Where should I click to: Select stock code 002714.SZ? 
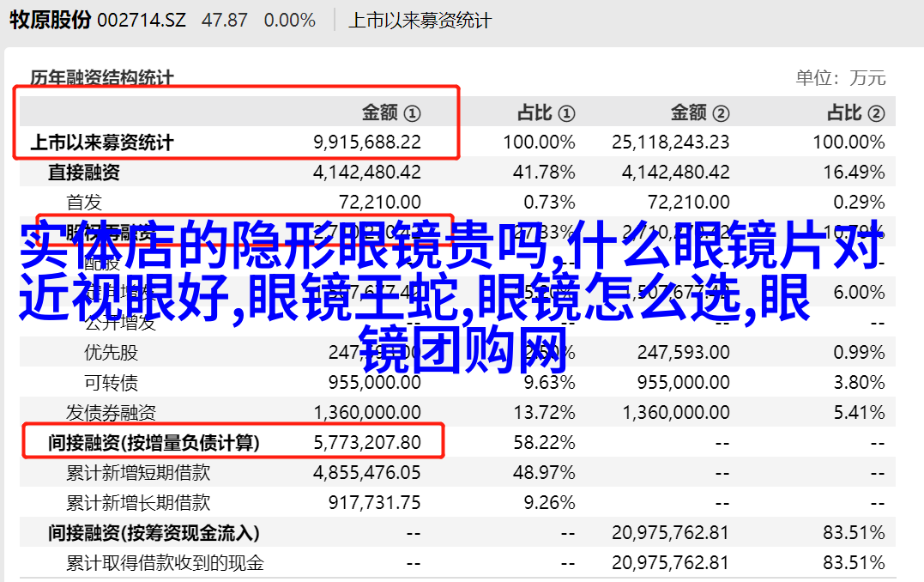pos(142,20)
